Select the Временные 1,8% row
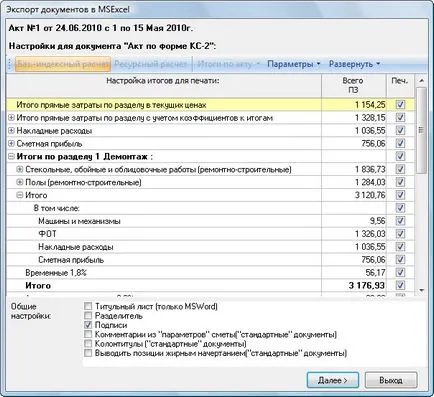This screenshot has height=397, width=434. click(210, 273)
